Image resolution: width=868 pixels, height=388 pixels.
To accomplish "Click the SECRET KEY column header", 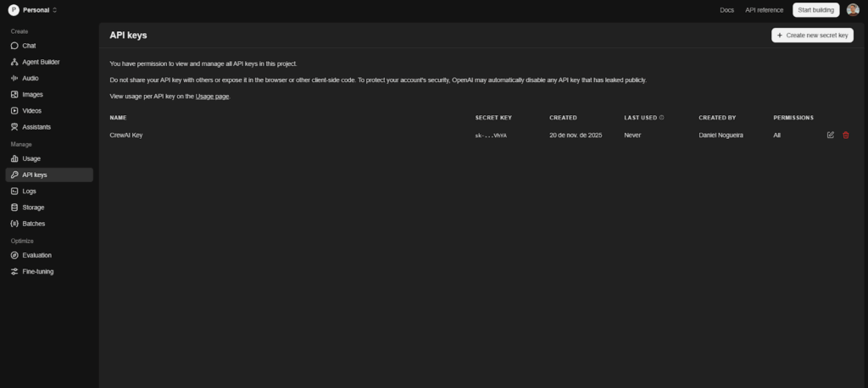I will [493, 118].
